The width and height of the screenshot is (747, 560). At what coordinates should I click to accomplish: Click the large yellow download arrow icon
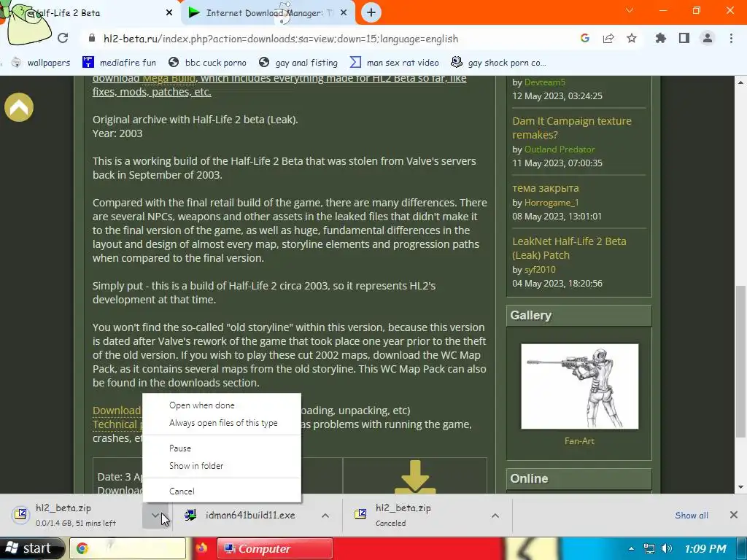point(415,476)
